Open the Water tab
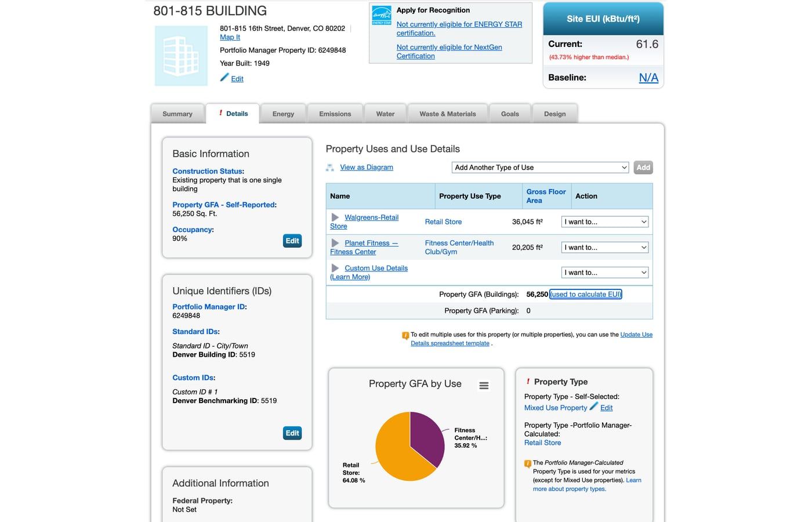Viewport: 812px width, 522px height. coord(385,114)
